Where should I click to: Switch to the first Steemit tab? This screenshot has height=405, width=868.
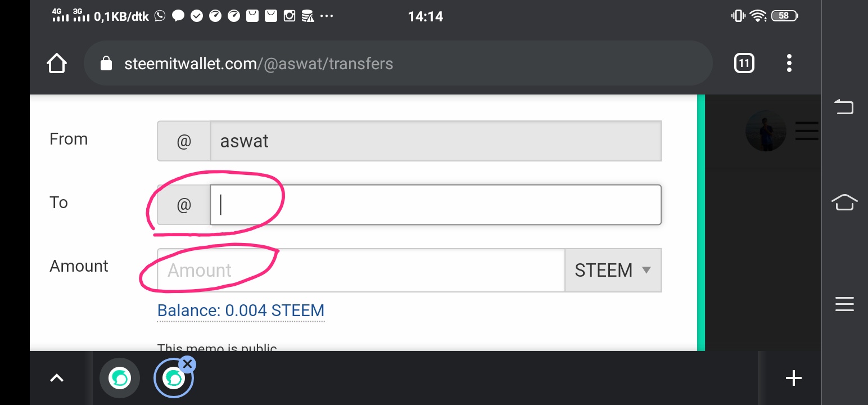[120, 379]
